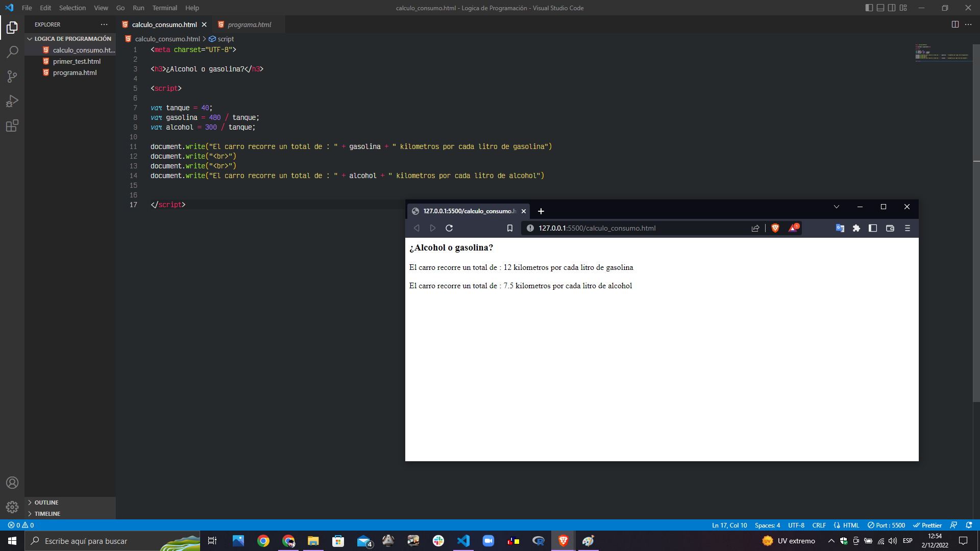
Task: Open a new tab in Brave
Action: click(x=541, y=211)
